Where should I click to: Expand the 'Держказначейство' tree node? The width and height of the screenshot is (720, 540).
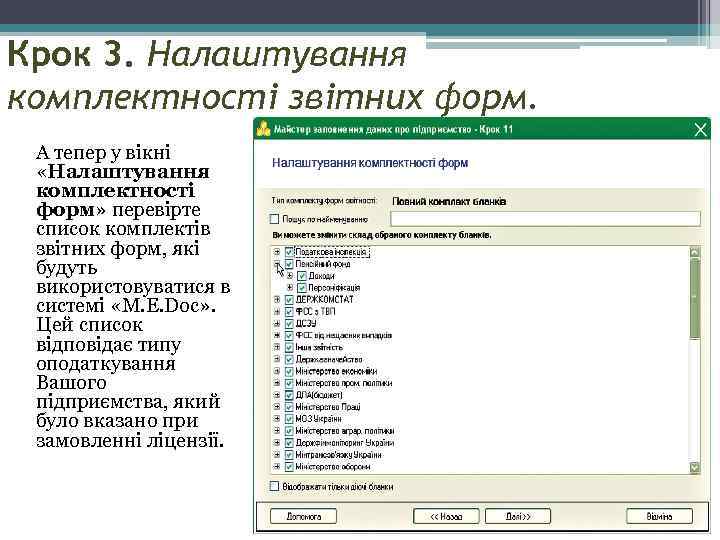click(x=277, y=360)
